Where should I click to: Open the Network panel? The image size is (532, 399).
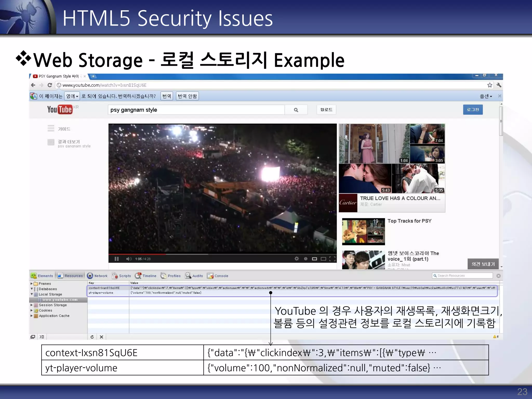[97, 276]
